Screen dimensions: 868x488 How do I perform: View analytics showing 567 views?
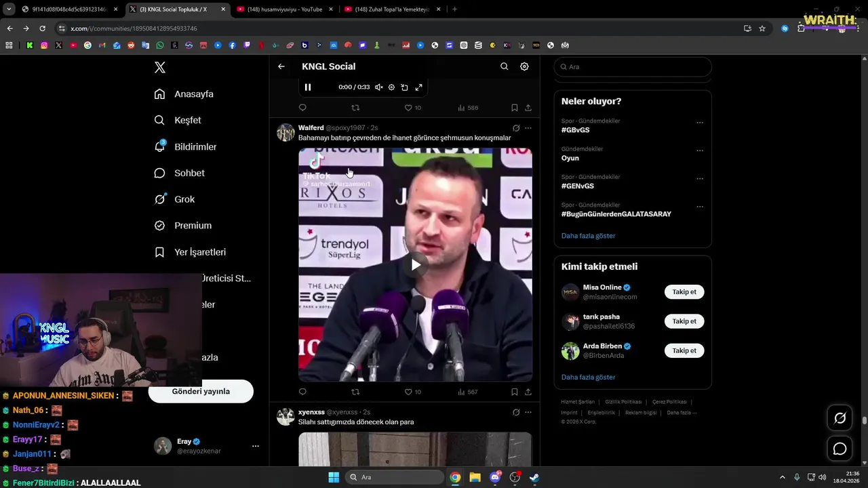point(468,392)
